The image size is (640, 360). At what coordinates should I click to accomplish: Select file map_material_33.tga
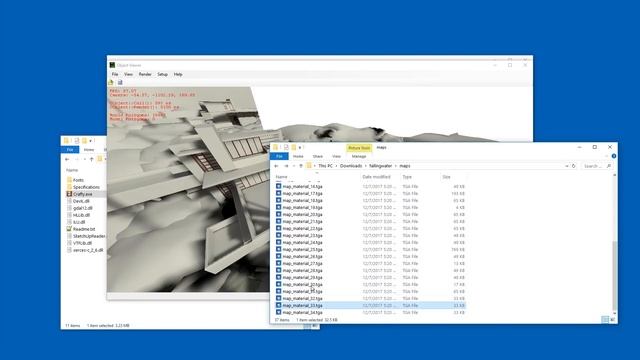370,305
